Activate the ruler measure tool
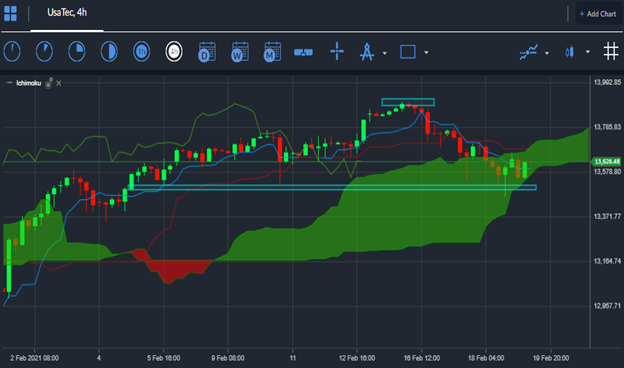This screenshot has width=624, height=368. 303,53
